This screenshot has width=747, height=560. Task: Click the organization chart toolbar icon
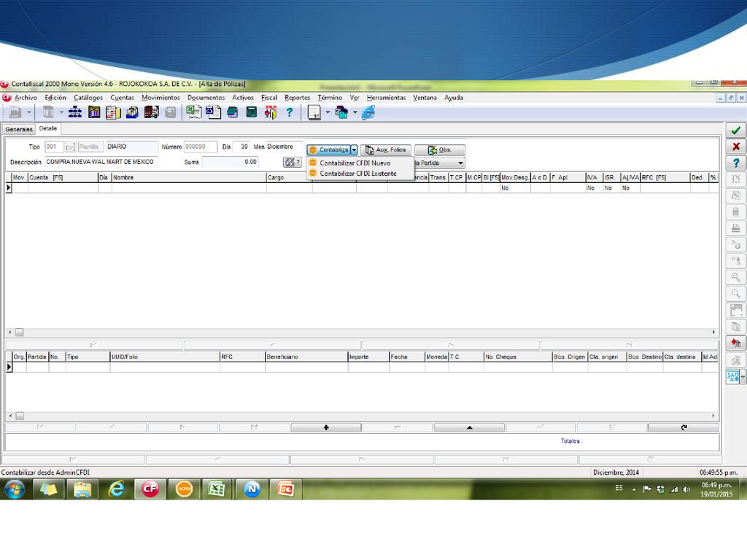point(75,112)
